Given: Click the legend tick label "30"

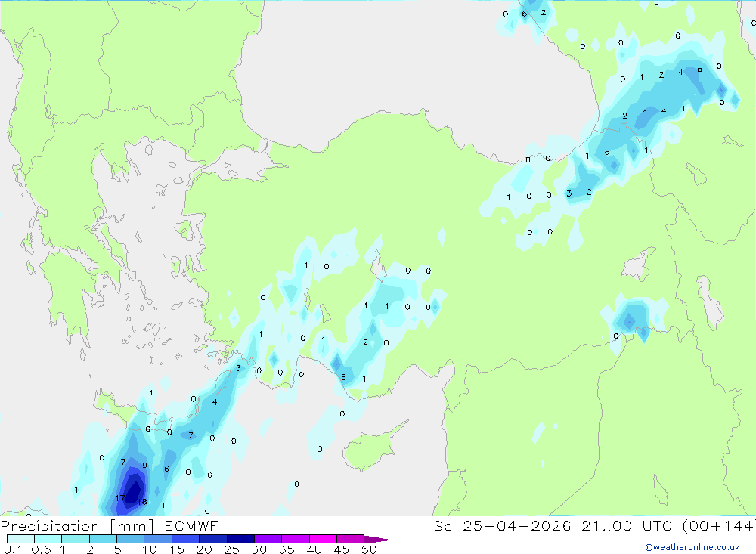Looking at the screenshot, I should (x=259, y=549).
